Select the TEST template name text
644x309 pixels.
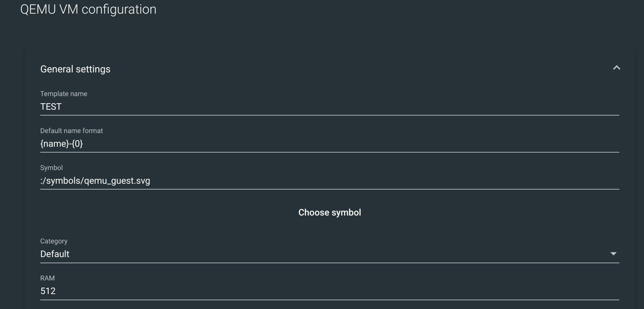coord(51,106)
